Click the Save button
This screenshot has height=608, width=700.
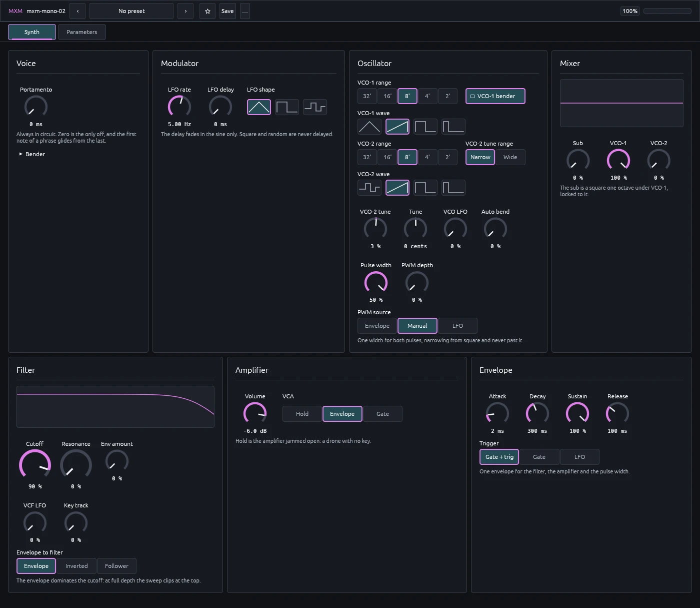227,11
